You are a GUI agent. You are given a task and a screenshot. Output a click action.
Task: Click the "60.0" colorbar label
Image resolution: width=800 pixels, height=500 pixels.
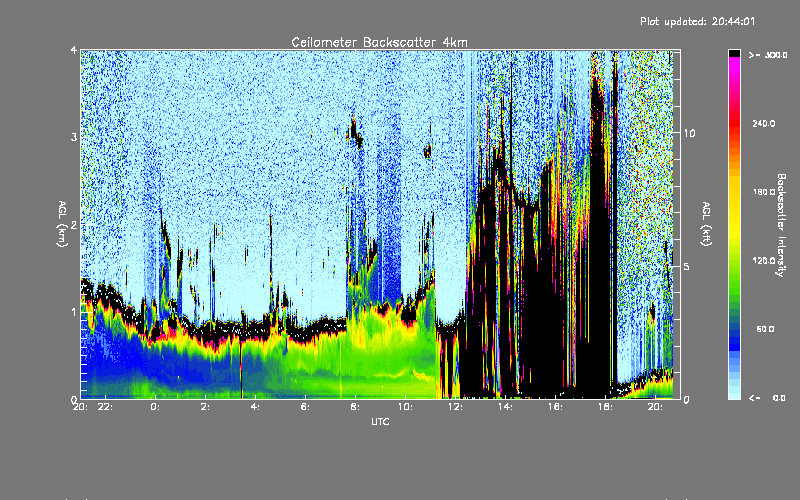pos(765,330)
